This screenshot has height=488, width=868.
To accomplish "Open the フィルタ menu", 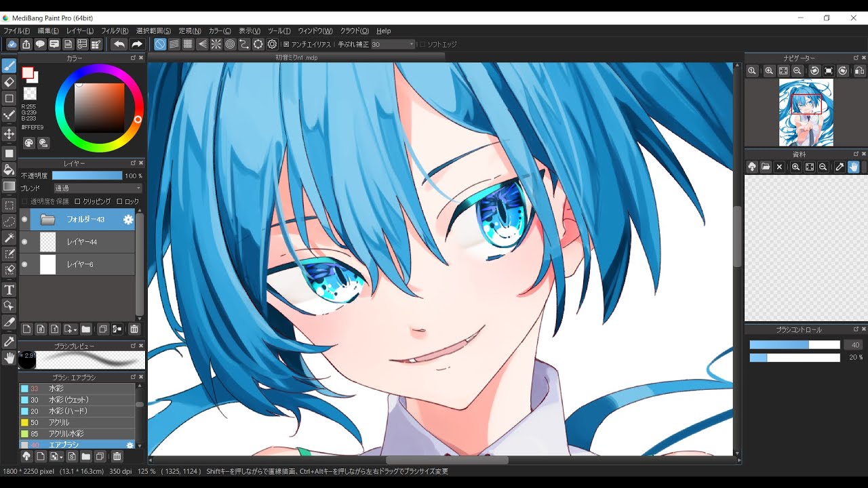I will [x=115, y=30].
